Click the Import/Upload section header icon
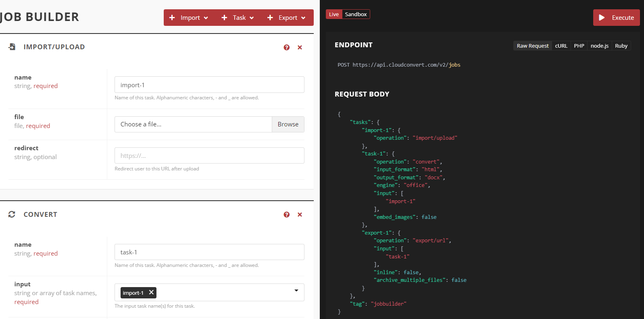Viewport: 644px width, 319px height. pos(12,47)
